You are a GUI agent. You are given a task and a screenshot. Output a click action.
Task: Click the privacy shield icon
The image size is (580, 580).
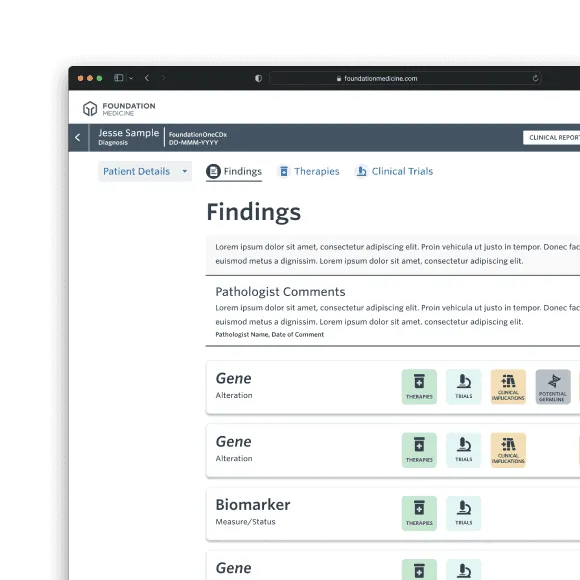click(258, 78)
